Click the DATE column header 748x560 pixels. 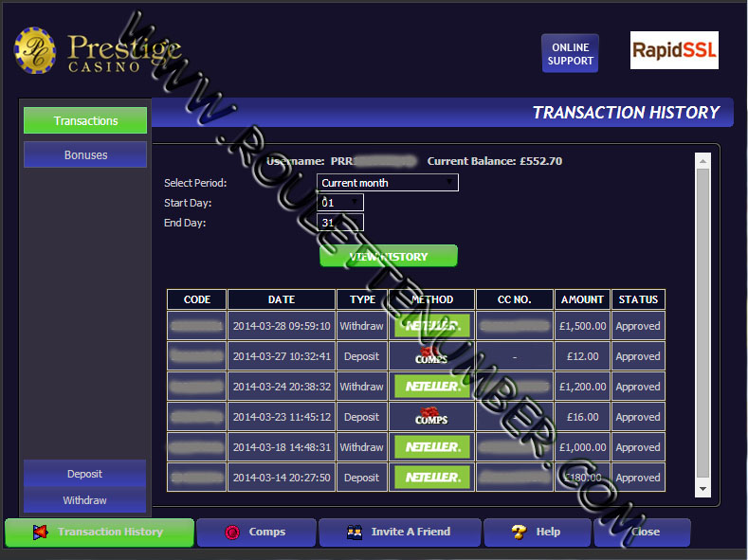pos(282,299)
